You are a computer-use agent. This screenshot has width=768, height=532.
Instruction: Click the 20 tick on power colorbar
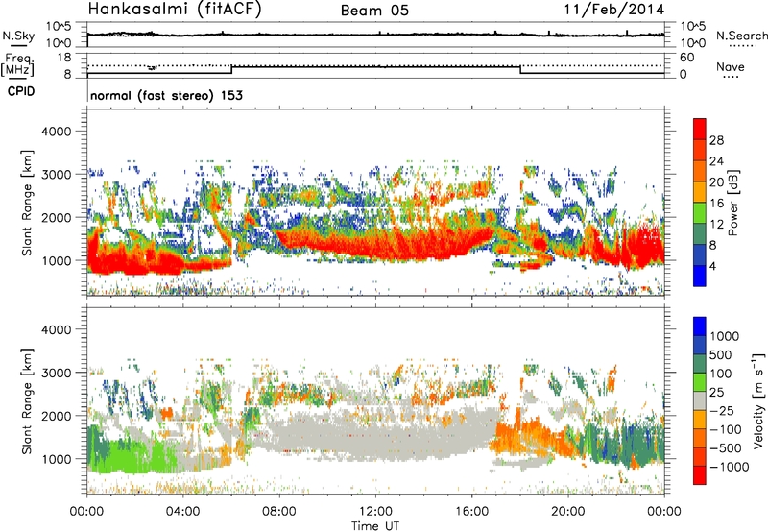(716, 182)
